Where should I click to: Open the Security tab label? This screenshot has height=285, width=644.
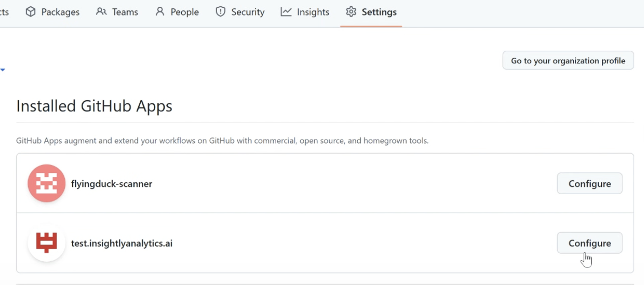pos(248,12)
